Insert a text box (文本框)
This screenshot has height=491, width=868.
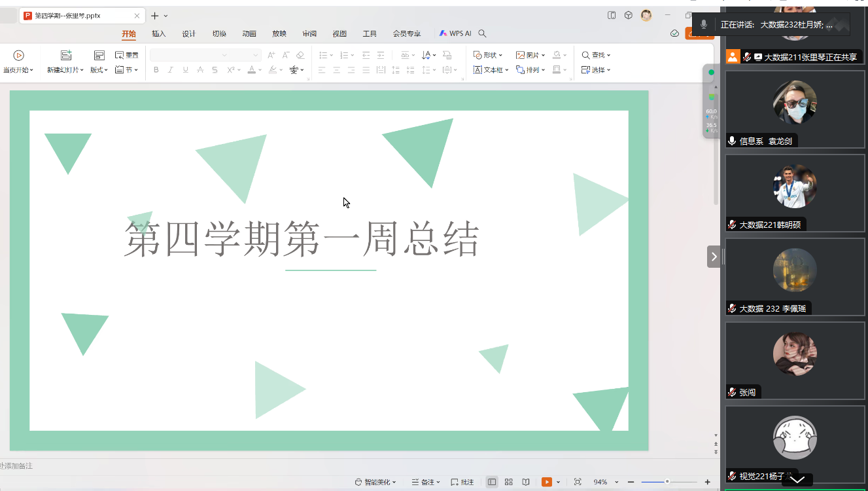[487, 69]
